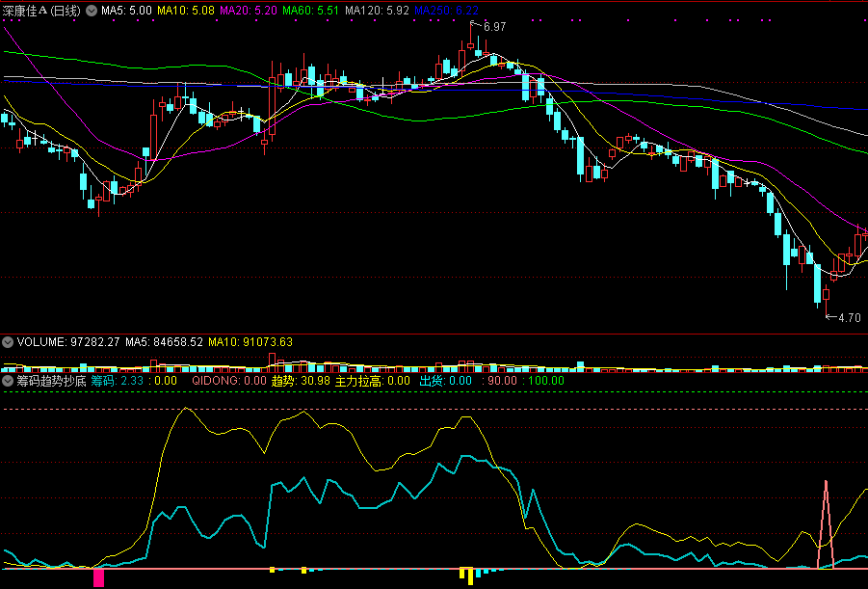Open the 筹码趋势抄底 indicator dropdown arrow

8,381
